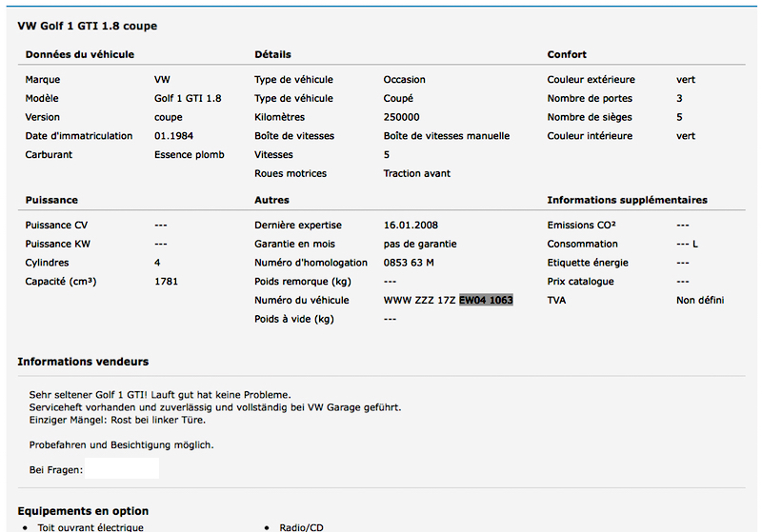Click the 'Poids à vide (kg)' label
The image size is (762, 532).
tap(294, 320)
